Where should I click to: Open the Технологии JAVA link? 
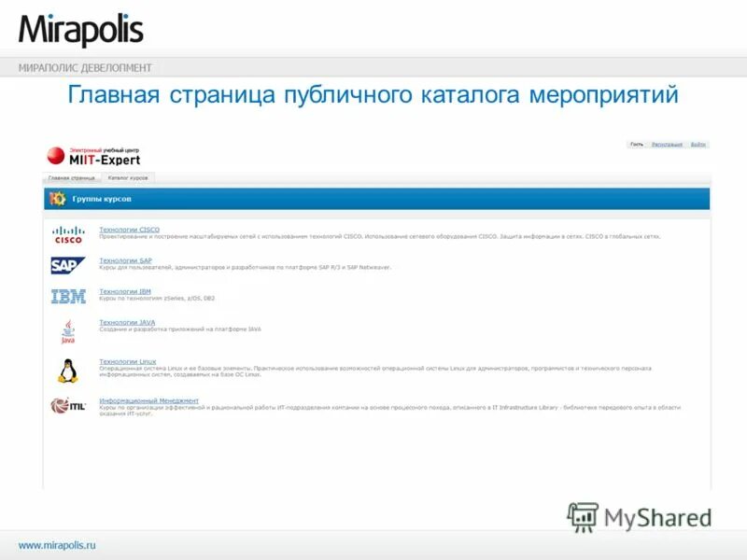click(127, 322)
